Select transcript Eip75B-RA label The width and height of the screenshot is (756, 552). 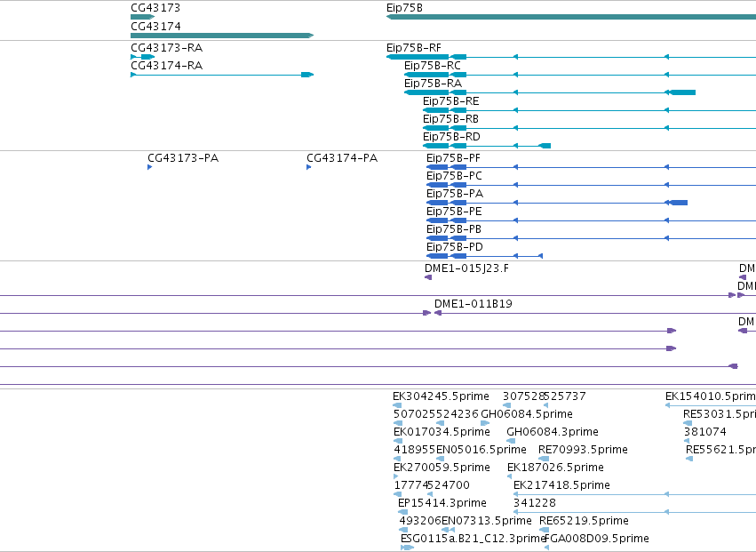(433, 84)
